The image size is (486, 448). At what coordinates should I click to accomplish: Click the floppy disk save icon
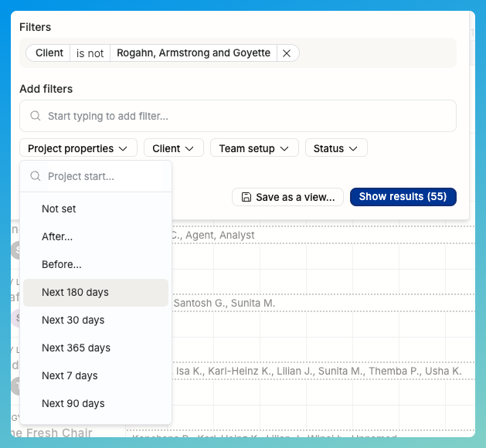tap(246, 197)
